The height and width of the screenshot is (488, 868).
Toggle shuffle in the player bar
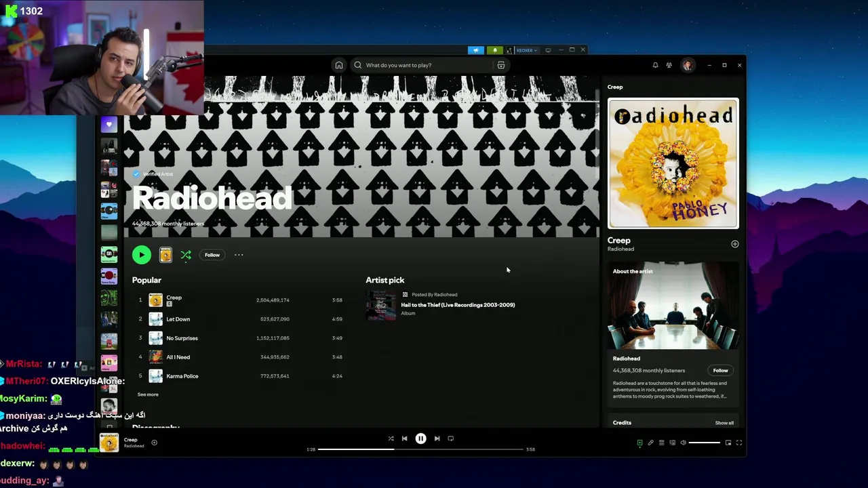point(391,439)
